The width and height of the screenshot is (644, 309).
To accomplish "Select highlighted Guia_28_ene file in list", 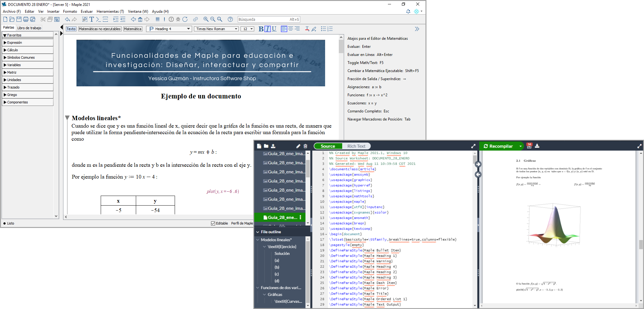I will point(280,217).
